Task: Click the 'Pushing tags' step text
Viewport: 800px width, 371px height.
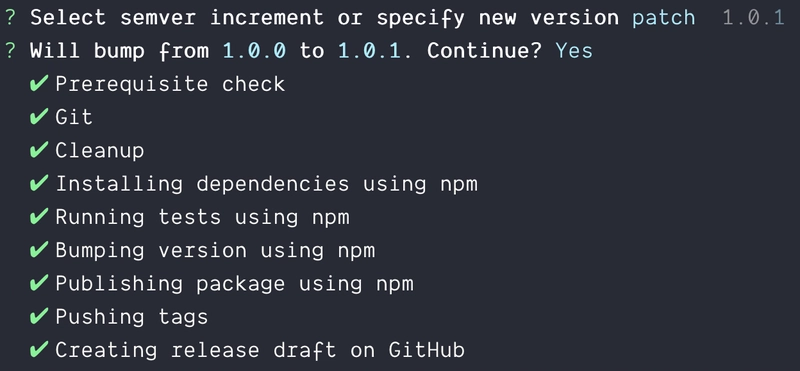Action: pos(132,317)
